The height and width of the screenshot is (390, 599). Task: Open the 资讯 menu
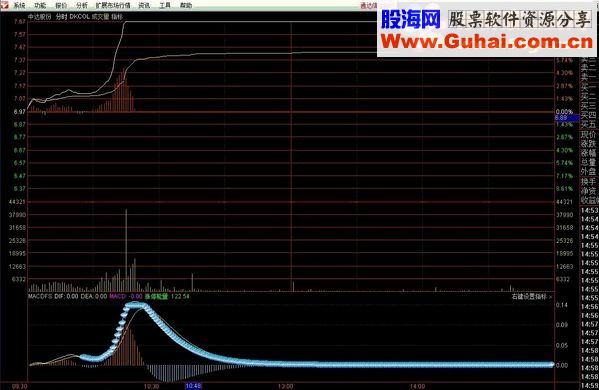coord(144,5)
